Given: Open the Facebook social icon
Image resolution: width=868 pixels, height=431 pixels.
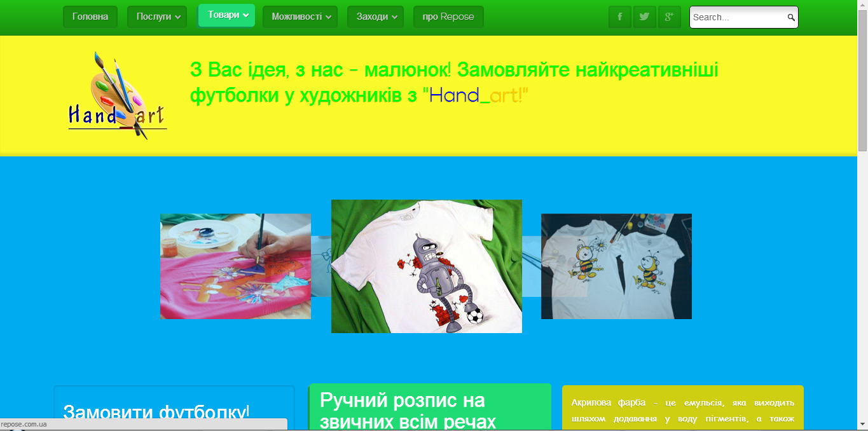Looking at the screenshot, I should pyautogui.click(x=620, y=17).
